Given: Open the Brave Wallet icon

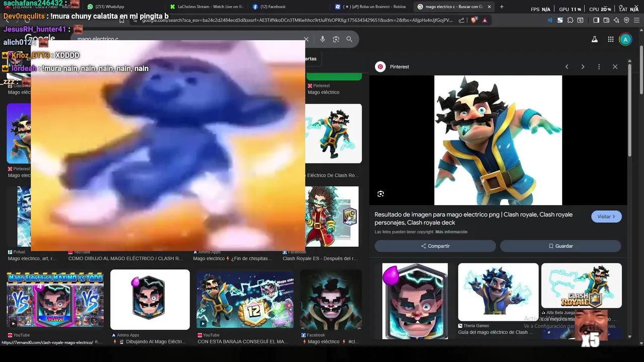Looking at the screenshot, I should click(606, 21).
